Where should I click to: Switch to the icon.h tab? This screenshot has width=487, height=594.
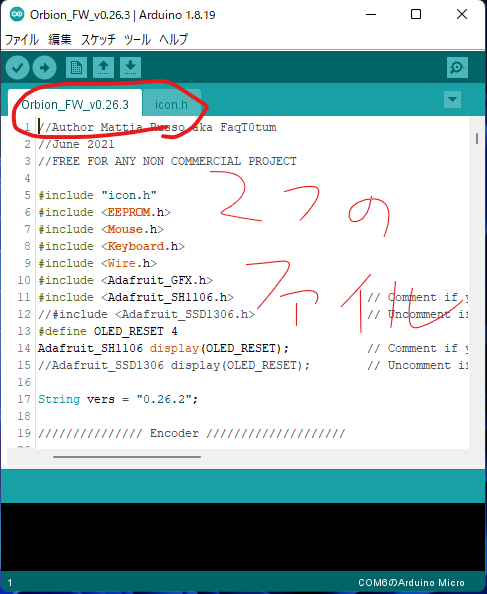[171, 104]
